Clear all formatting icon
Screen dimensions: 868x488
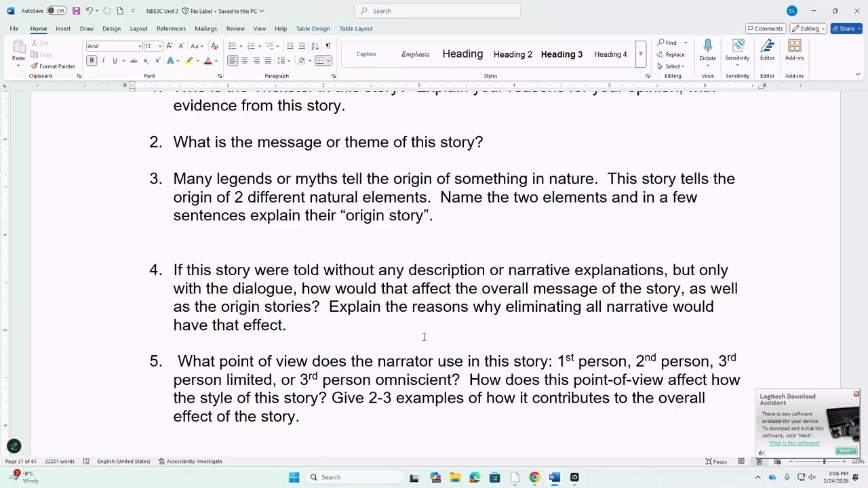(215, 46)
